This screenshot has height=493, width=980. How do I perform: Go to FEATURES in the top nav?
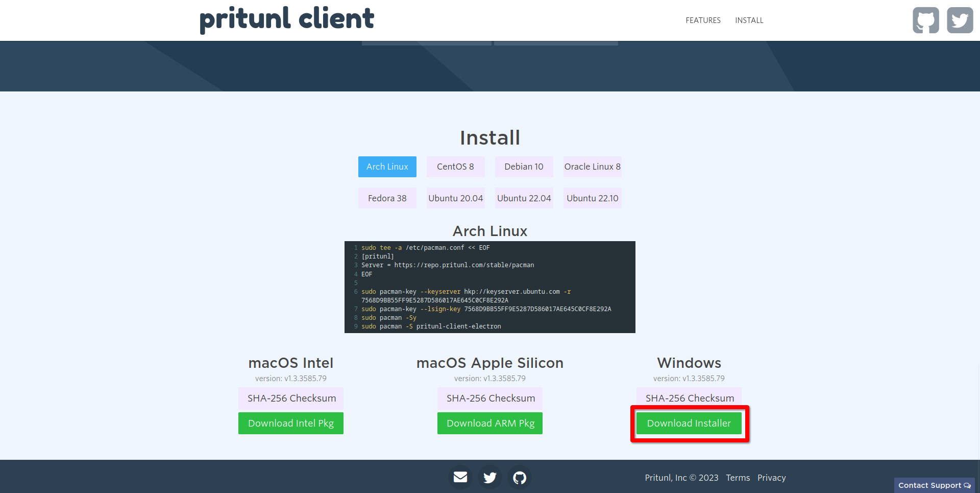point(703,20)
